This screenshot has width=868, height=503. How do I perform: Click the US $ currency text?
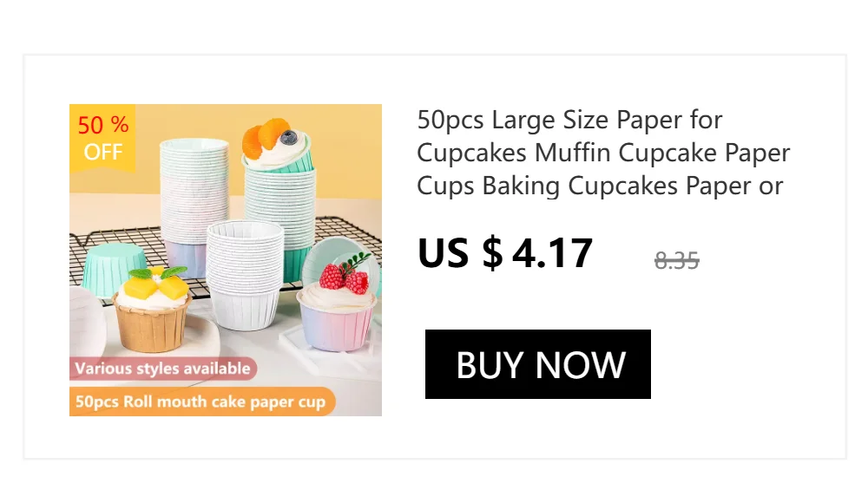[x=460, y=253]
